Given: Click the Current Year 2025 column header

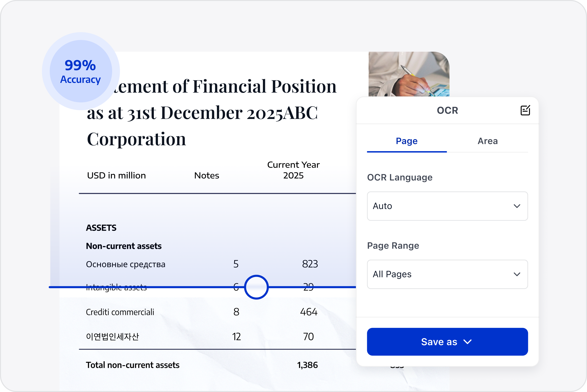Looking at the screenshot, I should (x=293, y=170).
